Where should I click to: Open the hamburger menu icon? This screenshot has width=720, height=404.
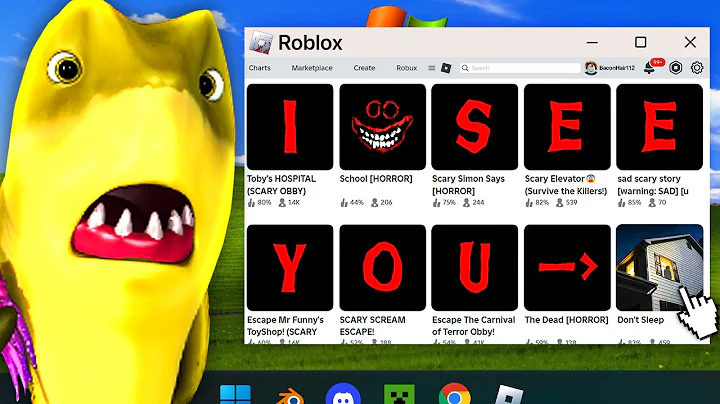click(x=432, y=68)
